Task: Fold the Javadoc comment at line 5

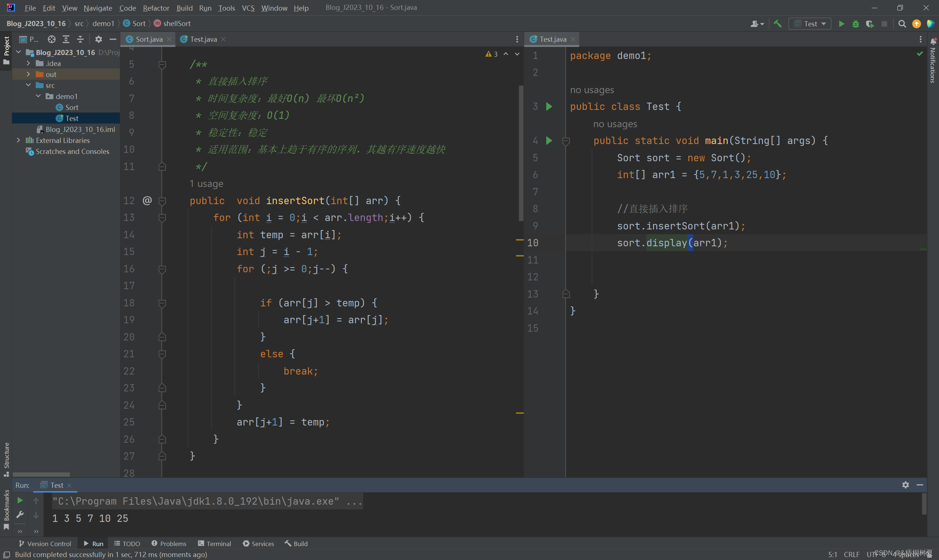Action: [162, 65]
